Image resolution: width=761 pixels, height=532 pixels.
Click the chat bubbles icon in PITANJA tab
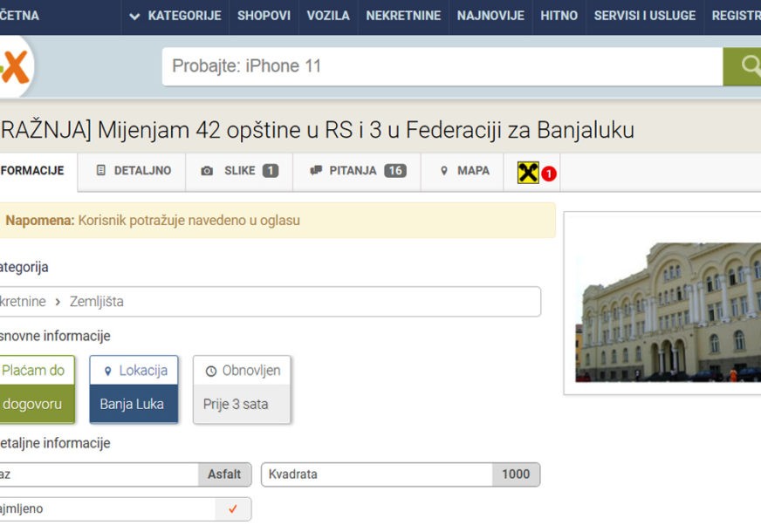(x=316, y=170)
